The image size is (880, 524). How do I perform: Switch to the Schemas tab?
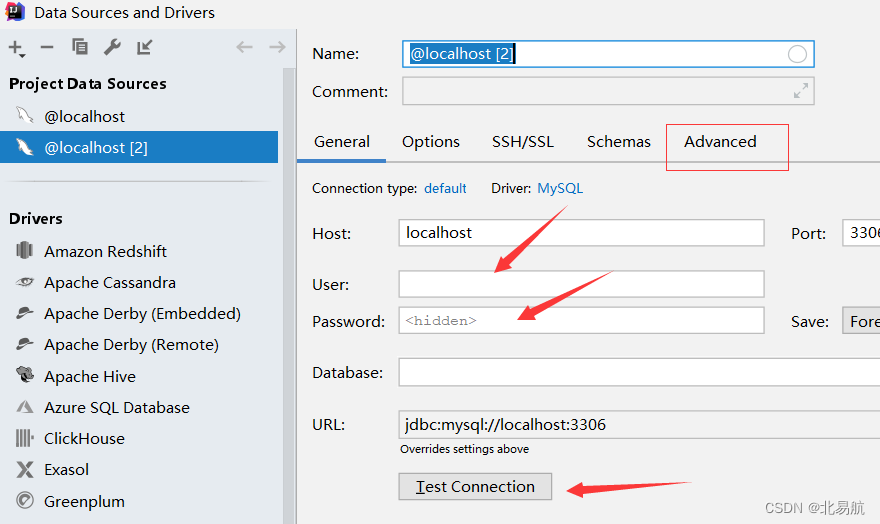pyautogui.click(x=618, y=142)
